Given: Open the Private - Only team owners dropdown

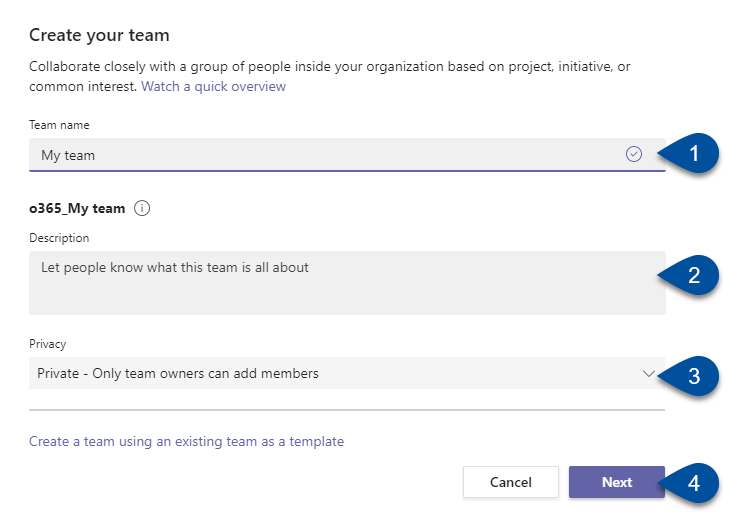Looking at the screenshot, I should 347,373.
